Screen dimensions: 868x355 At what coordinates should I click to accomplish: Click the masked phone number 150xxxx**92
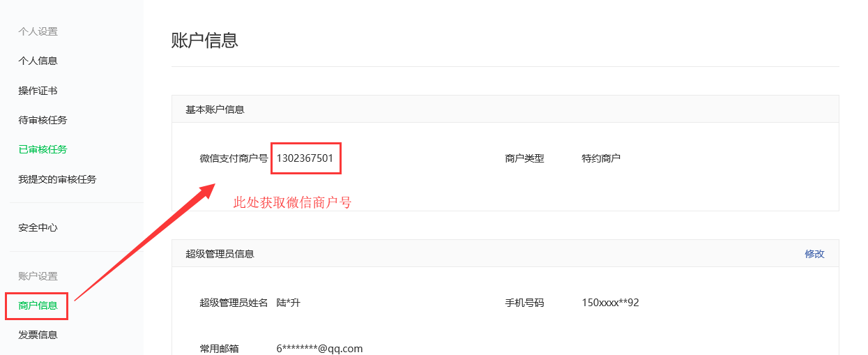[x=610, y=303]
